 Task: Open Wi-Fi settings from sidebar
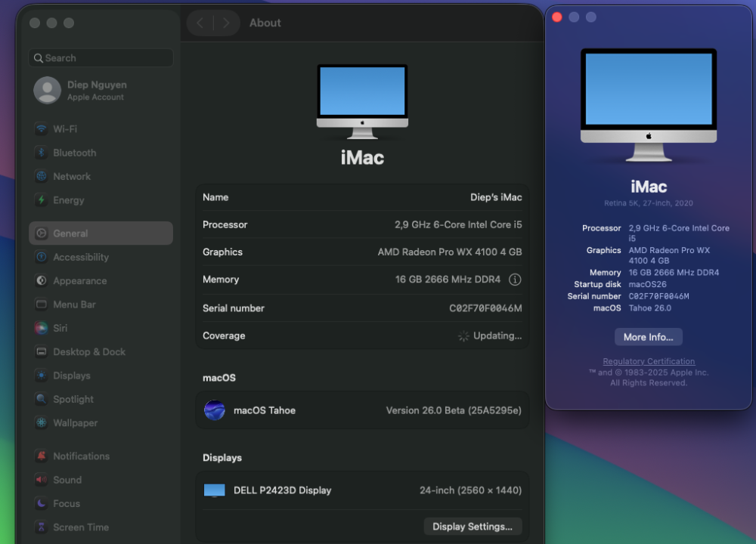[101, 129]
